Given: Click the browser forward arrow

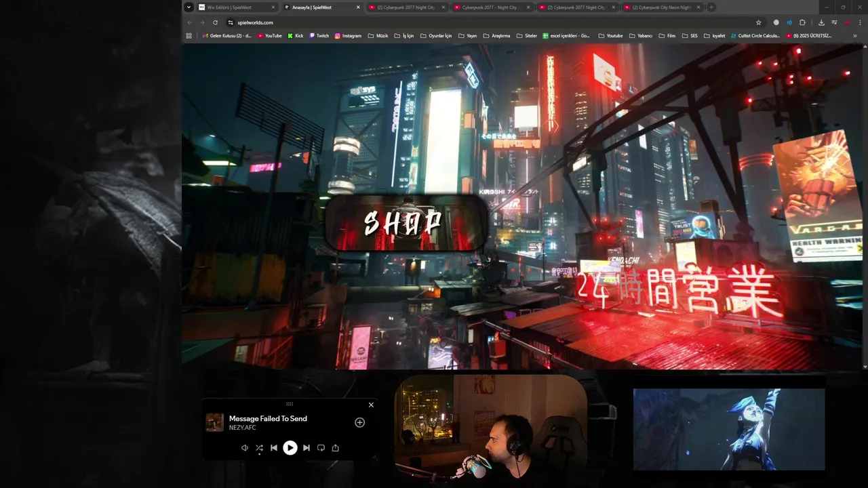Looking at the screenshot, I should (202, 22).
